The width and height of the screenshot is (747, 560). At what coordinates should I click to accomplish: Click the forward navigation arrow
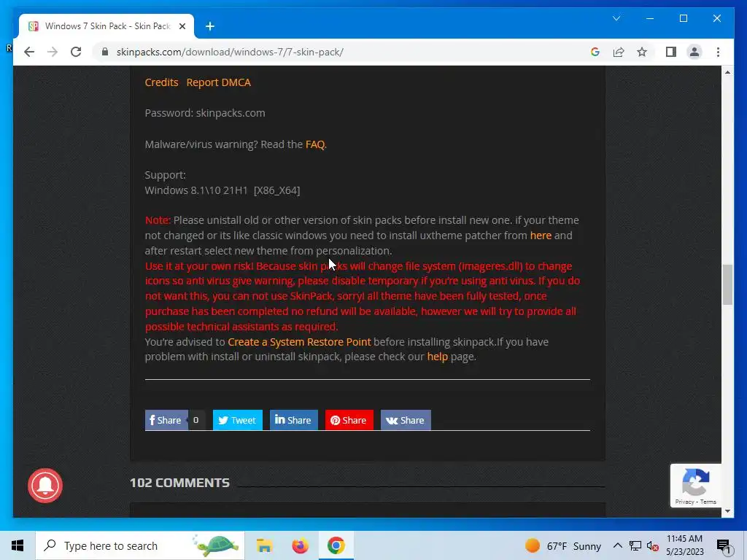[53, 52]
